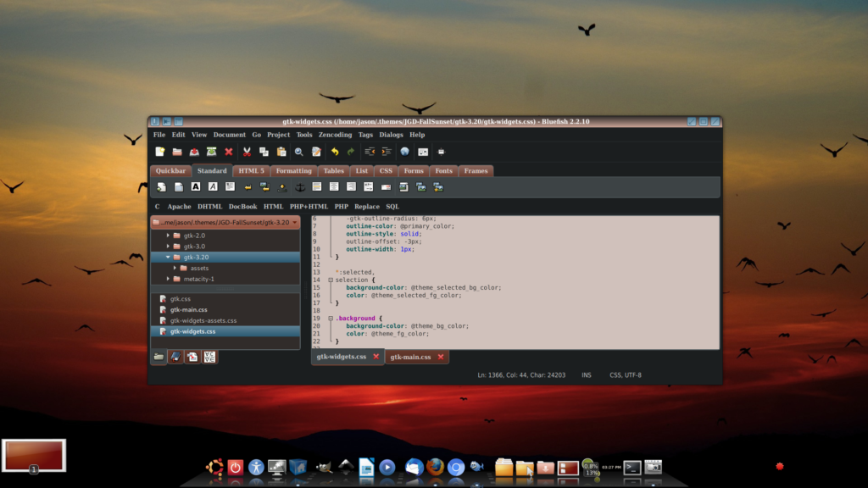Click the red X close file toolbar icon
This screenshot has height=488, width=868.
click(x=229, y=152)
